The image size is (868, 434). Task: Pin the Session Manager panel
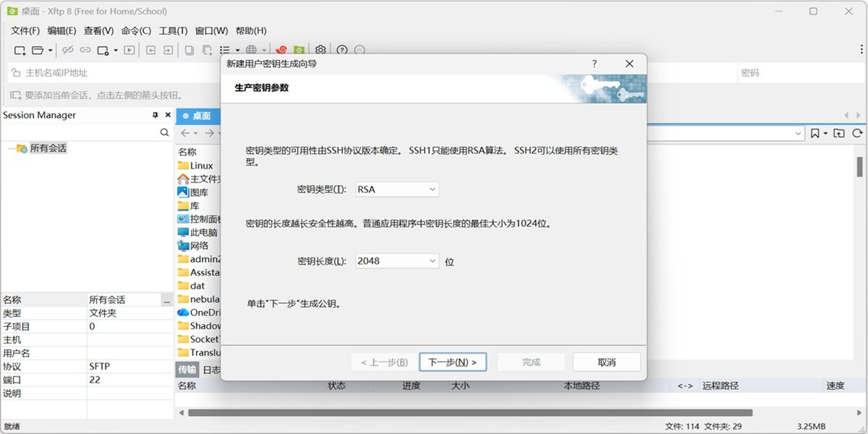tap(154, 114)
